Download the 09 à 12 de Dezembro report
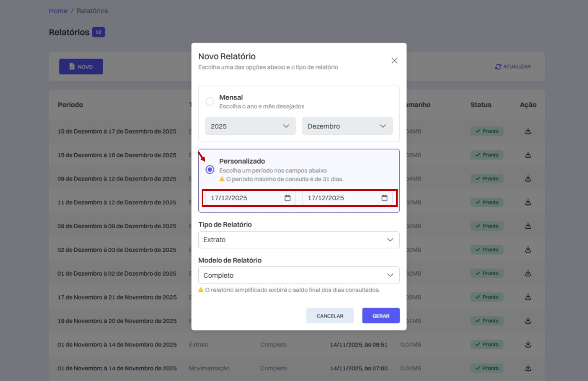This screenshot has width=588, height=381. point(528,178)
